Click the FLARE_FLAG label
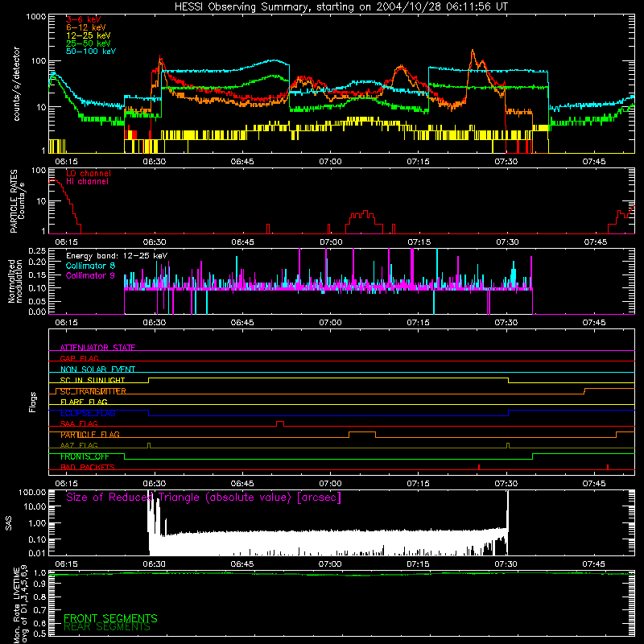This screenshot has width=644, height=644. pyautogui.click(x=84, y=402)
